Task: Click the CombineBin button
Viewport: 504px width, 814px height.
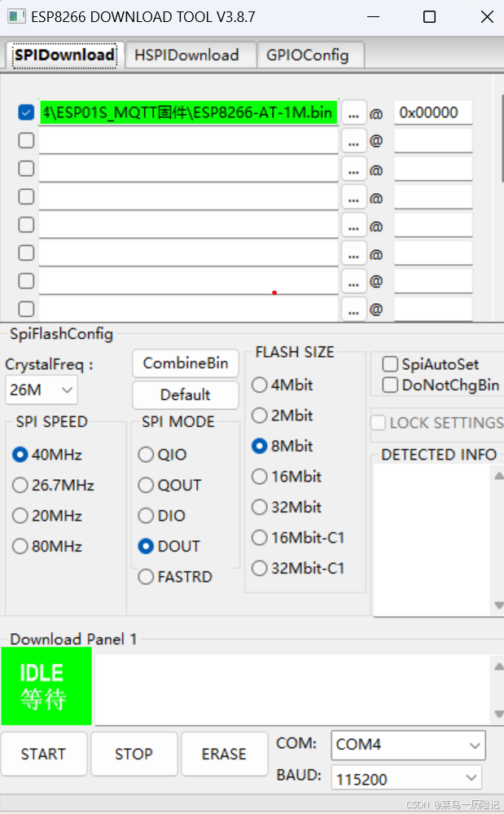Action: click(x=185, y=363)
